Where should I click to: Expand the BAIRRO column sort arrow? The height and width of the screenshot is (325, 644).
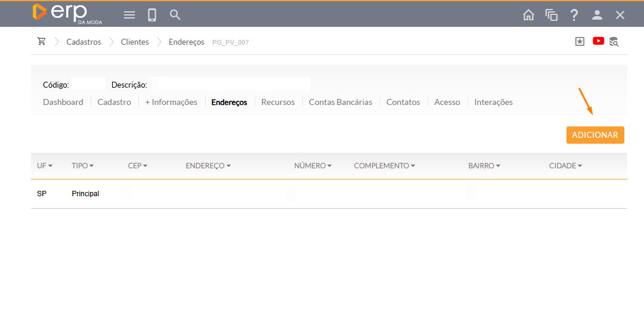pos(498,166)
